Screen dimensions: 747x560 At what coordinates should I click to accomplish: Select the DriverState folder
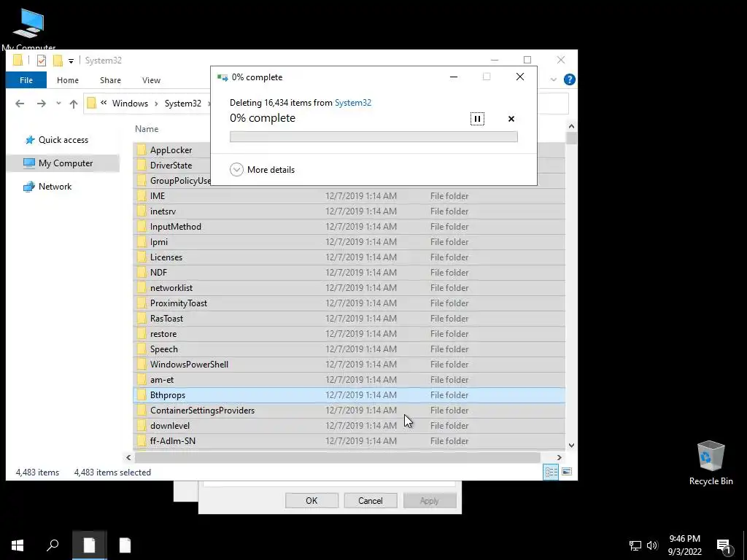pyautogui.click(x=171, y=166)
